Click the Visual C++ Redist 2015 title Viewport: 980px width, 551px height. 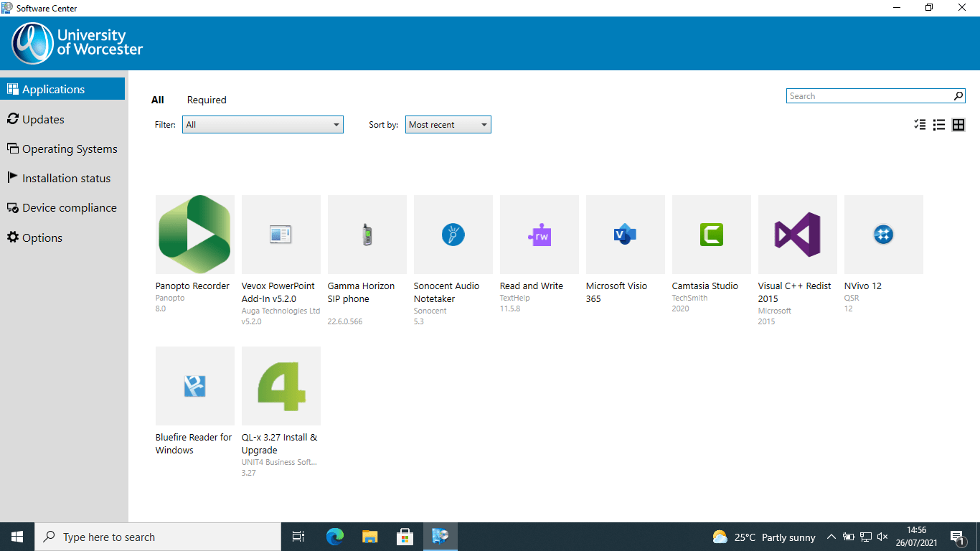(x=795, y=292)
